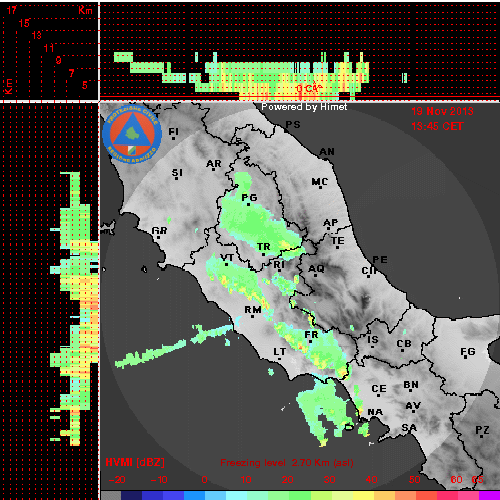Pick the yellow 40 dBZ color swatch
The width and height of the screenshot is (500, 500).
click(x=364, y=495)
